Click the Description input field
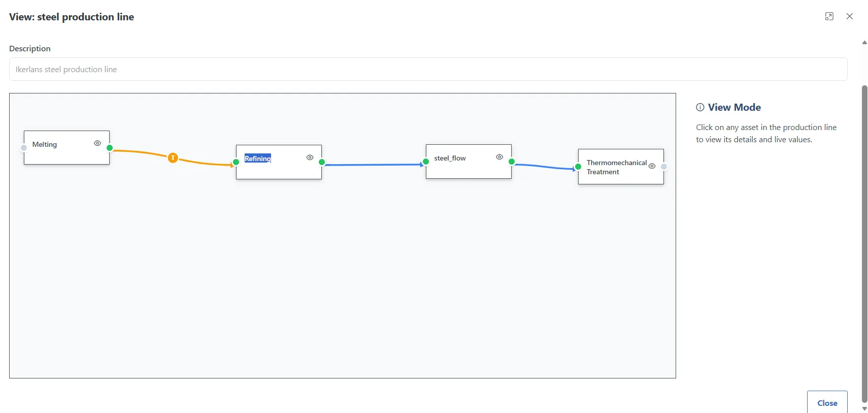 pyautogui.click(x=428, y=69)
